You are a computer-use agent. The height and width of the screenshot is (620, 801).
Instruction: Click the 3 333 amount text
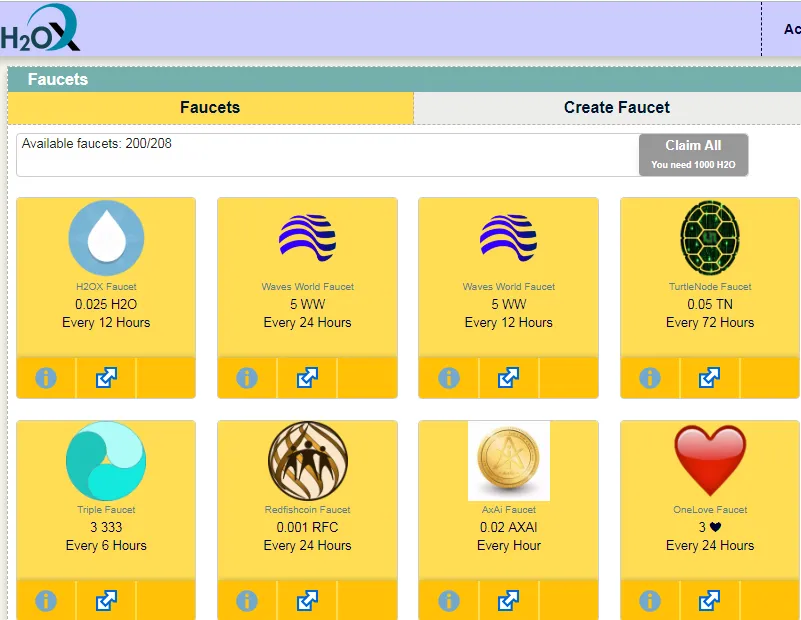(x=106, y=527)
